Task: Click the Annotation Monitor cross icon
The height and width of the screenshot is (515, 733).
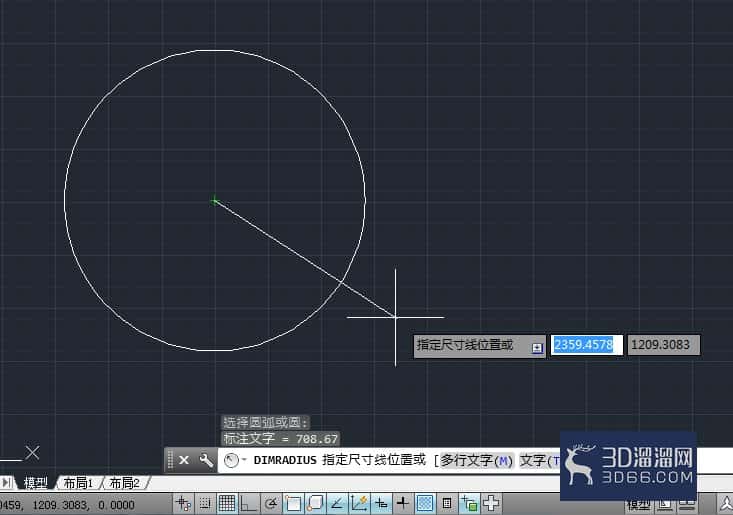Action: 491,503
